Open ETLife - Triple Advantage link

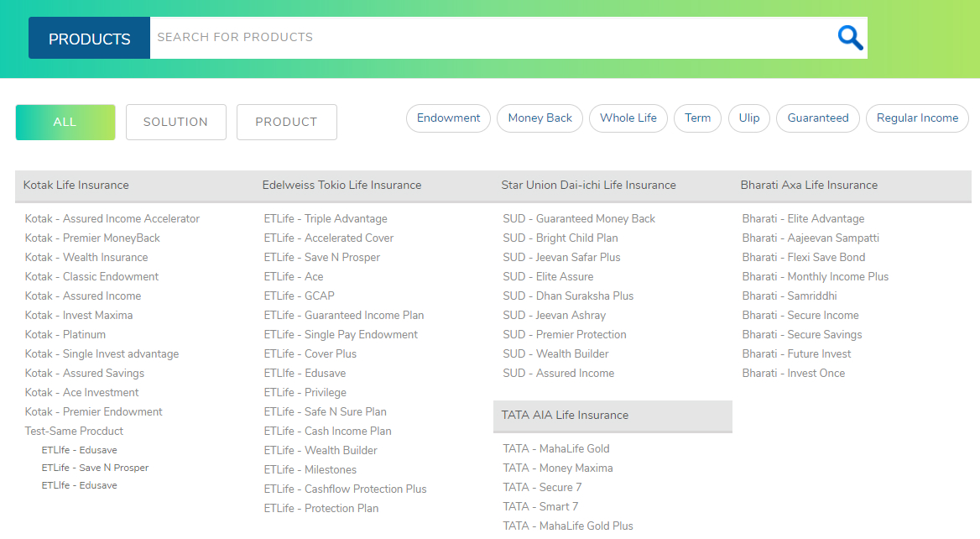(x=326, y=219)
